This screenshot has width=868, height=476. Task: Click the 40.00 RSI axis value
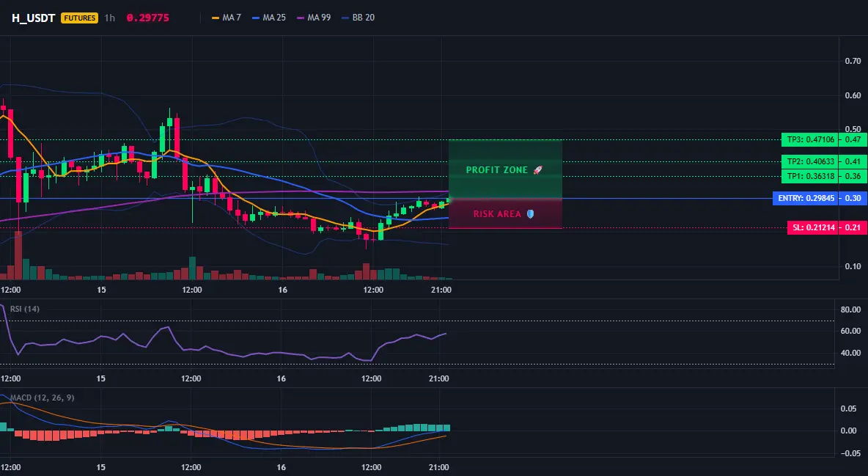click(851, 353)
